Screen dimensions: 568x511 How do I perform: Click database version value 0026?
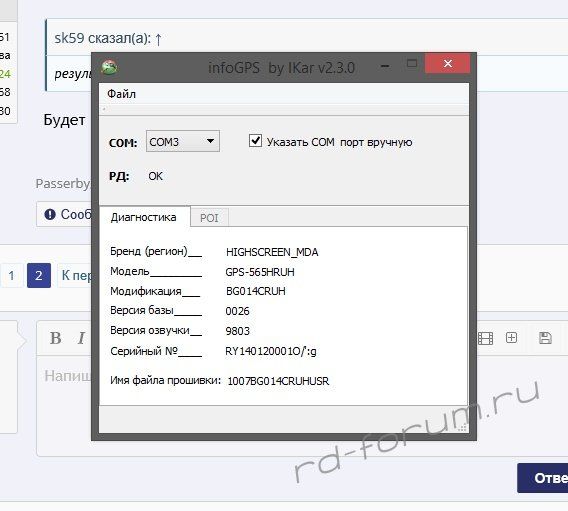237,311
